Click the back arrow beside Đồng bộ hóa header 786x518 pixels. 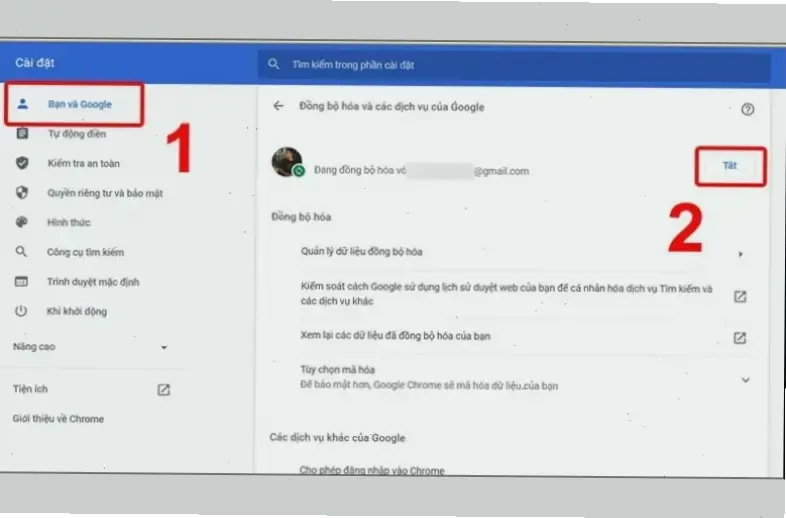pyautogui.click(x=279, y=106)
